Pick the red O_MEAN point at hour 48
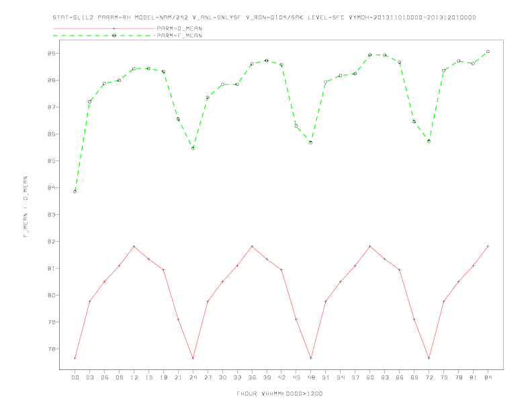Screen dimensions: 532x411 [x=311, y=358]
